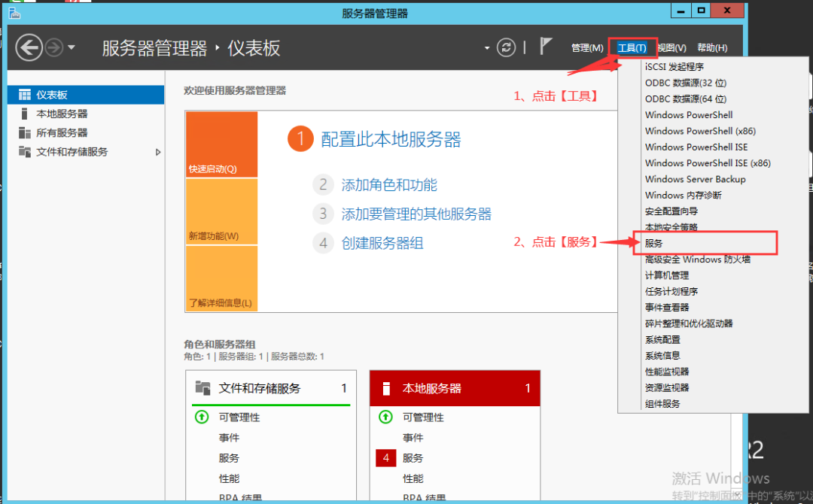
Task: Select the 新增功能(W) tile
Action: click(x=221, y=211)
